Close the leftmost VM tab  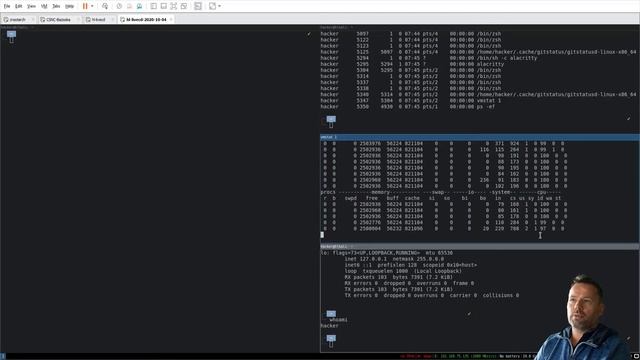tap(33, 20)
